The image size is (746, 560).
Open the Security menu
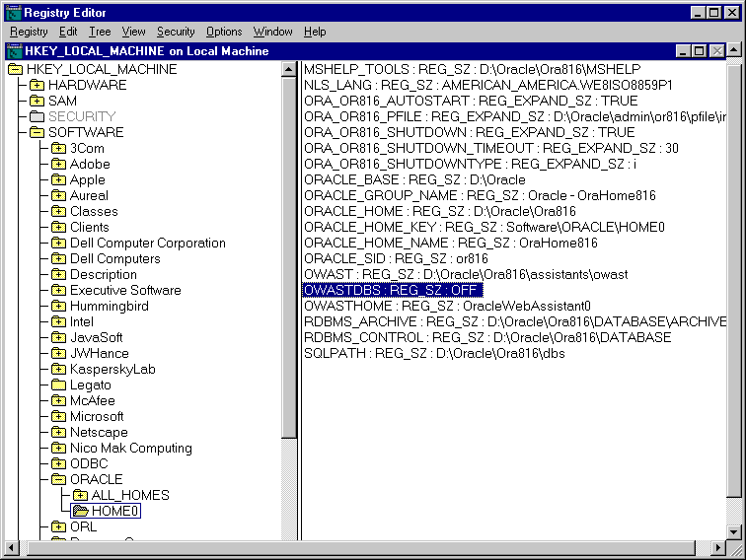point(176,32)
